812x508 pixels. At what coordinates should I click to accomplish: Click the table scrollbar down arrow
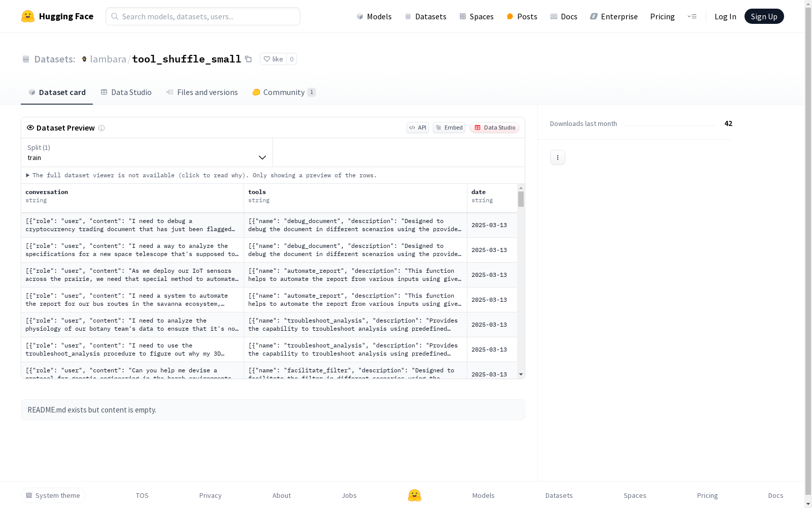(x=521, y=374)
